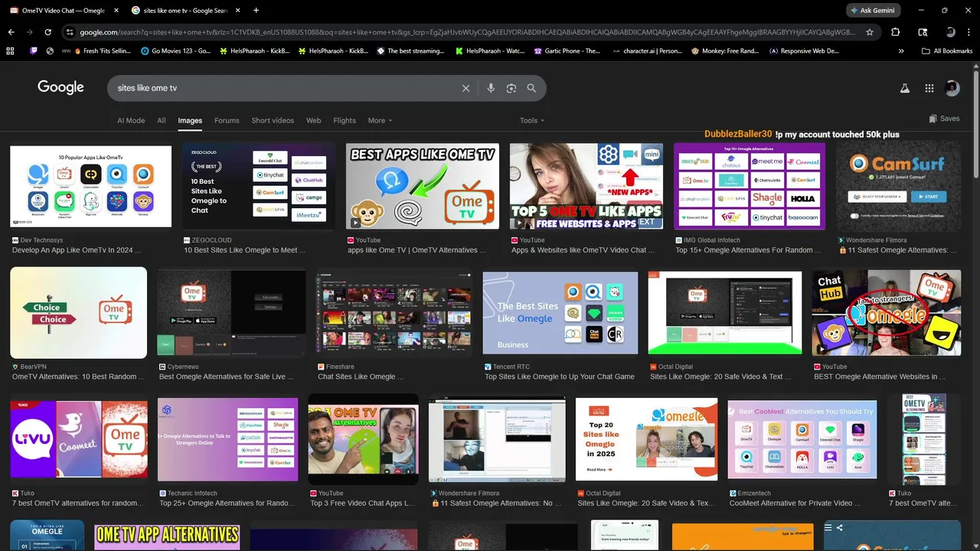This screenshot has height=551, width=980.
Task: Open Go Movies 123 bookmark
Action: tap(176, 51)
